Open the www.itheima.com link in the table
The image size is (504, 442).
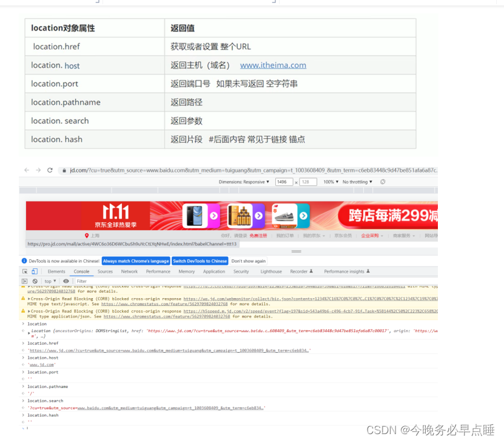pos(273,66)
